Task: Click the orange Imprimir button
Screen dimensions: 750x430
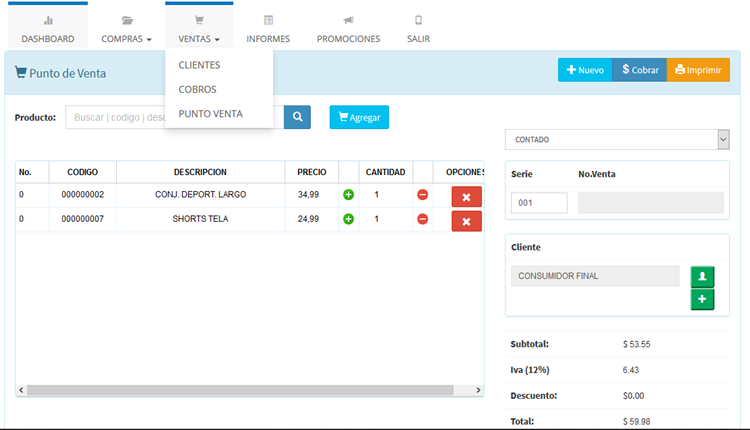Action: [697, 70]
